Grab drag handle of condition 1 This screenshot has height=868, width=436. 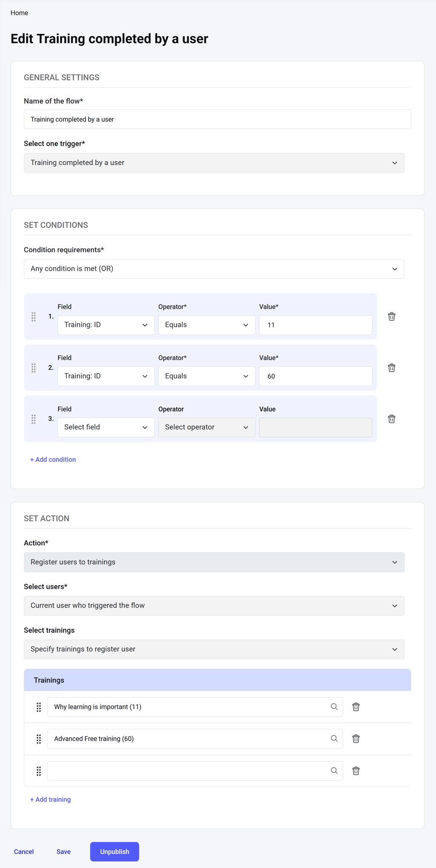pyautogui.click(x=34, y=317)
